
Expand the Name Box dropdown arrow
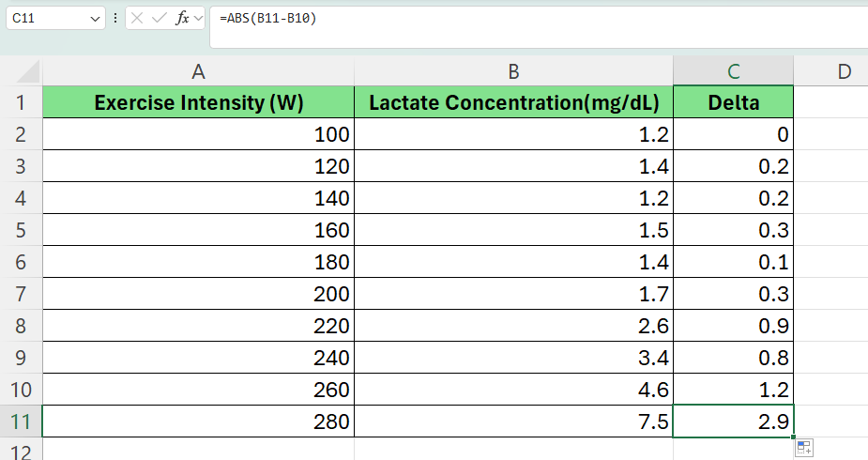click(96, 19)
